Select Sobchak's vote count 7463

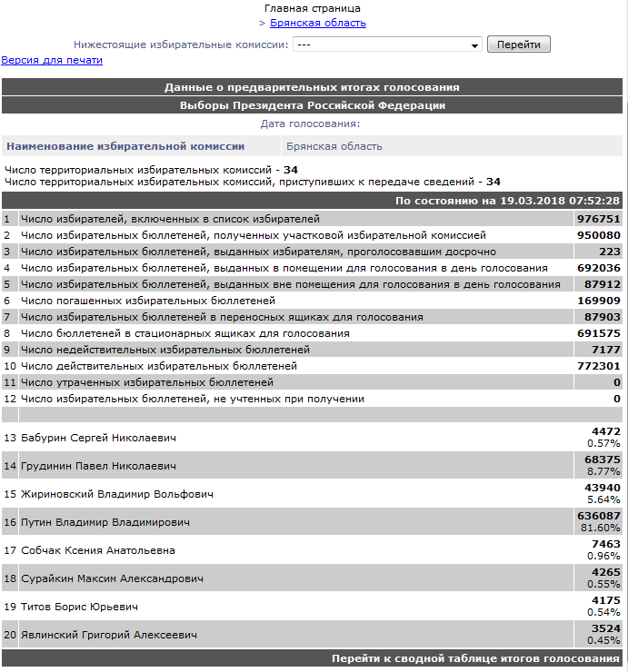(x=606, y=544)
